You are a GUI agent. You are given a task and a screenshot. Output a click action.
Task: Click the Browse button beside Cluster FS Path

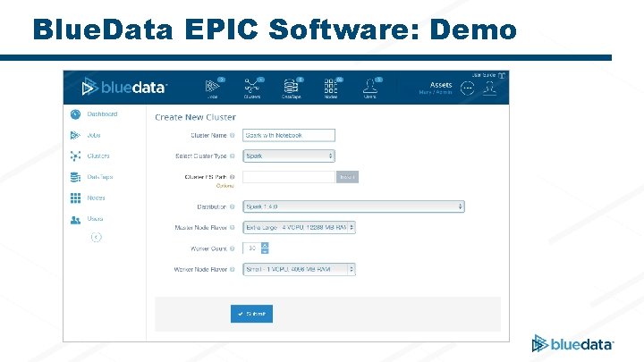(347, 177)
